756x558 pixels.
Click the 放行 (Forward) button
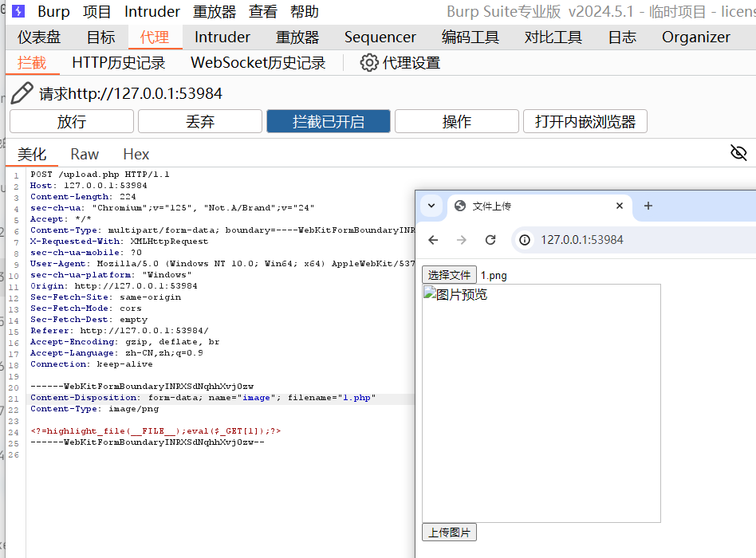(71, 121)
